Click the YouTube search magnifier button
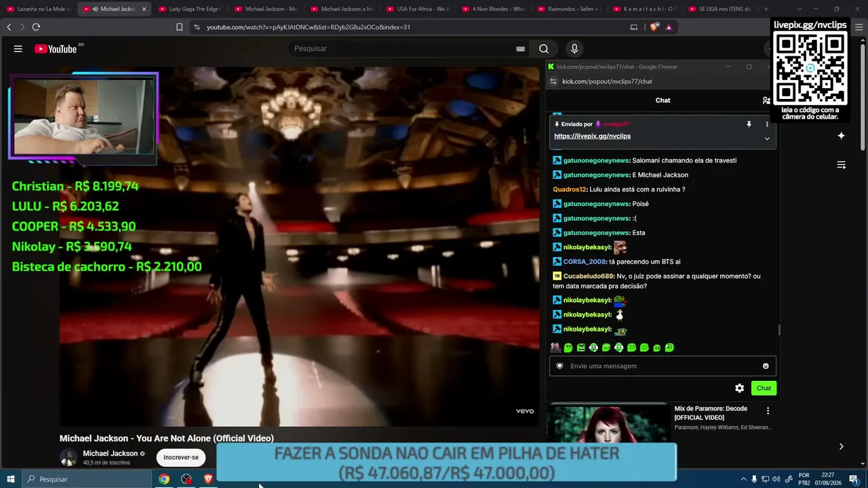Image resolution: width=868 pixels, height=488 pixels. [x=544, y=49]
